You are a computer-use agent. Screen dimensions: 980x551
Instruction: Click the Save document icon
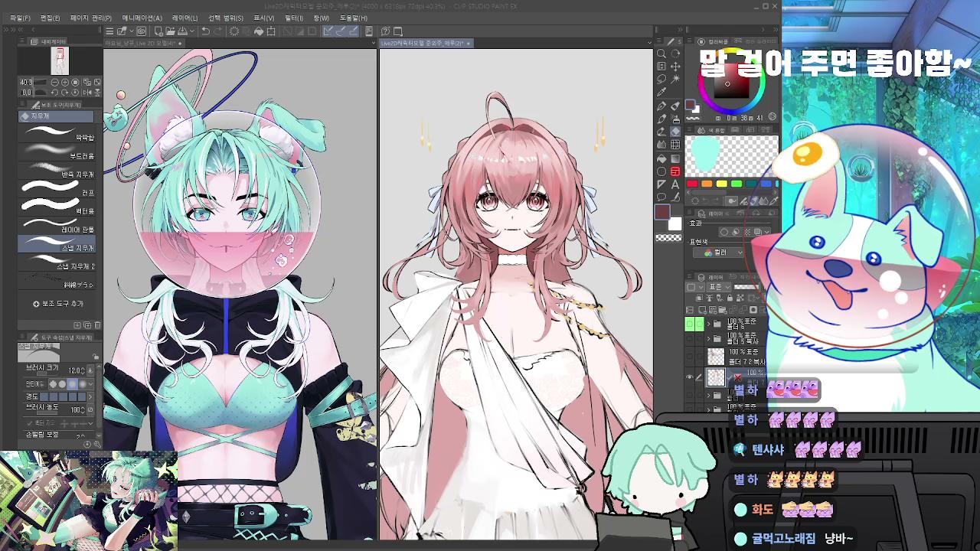[181, 31]
